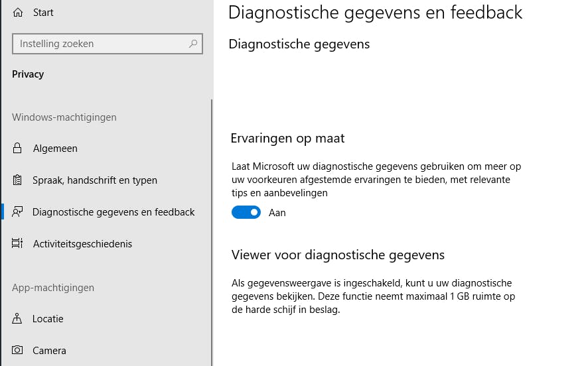Select Diagnostische gegevens en feedback label
The width and height of the screenshot is (588, 366).
click(x=113, y=212)
